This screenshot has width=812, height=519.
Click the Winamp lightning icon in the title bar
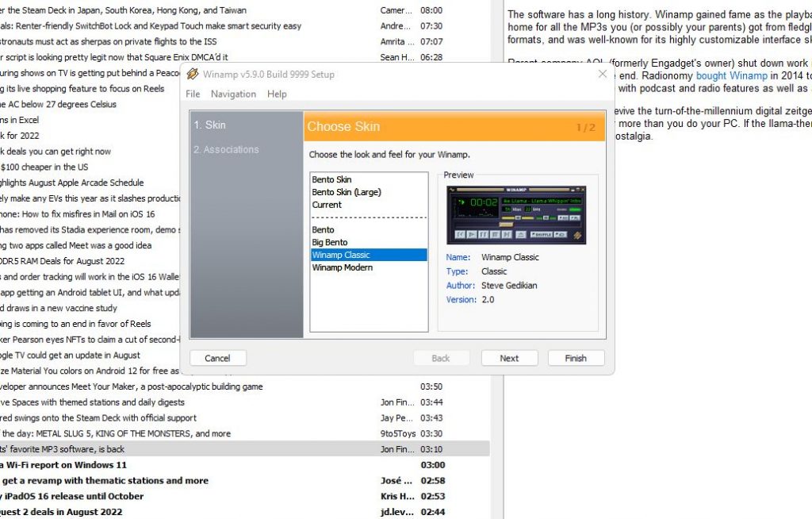click(193, 74)
